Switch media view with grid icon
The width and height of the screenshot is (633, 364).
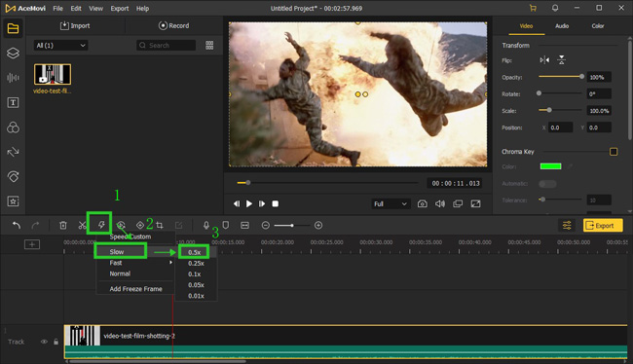209,45
